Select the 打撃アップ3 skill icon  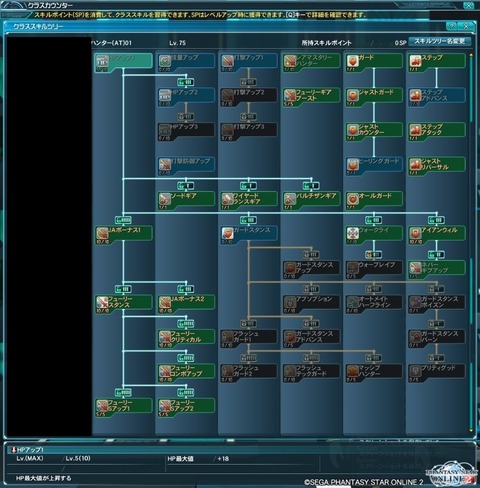pyautogui.click(x=227, y=131)
